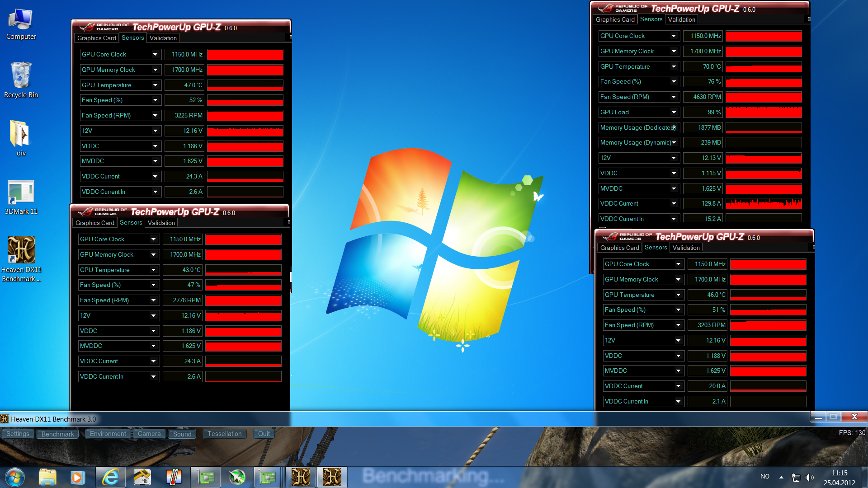Expand the GPU Temperature dropdown in the top-left GPU-Z

pyautogui.click(x=155, y=85)
